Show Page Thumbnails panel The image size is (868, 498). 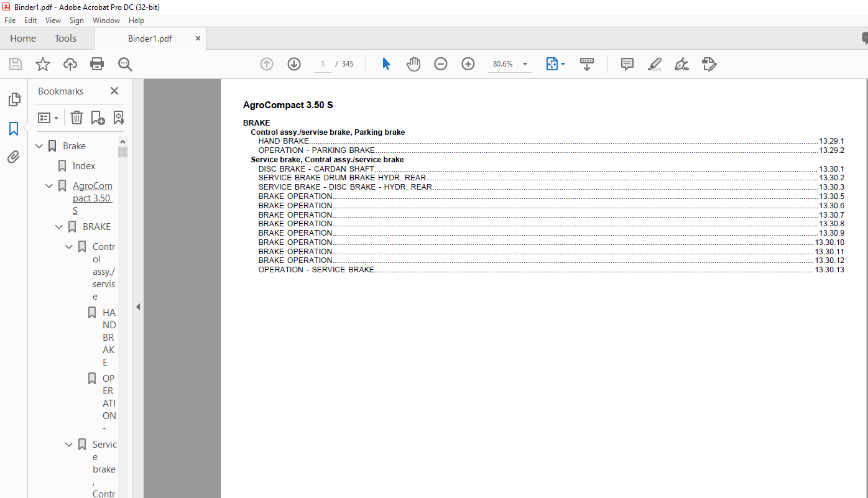[x=14, y=99]
